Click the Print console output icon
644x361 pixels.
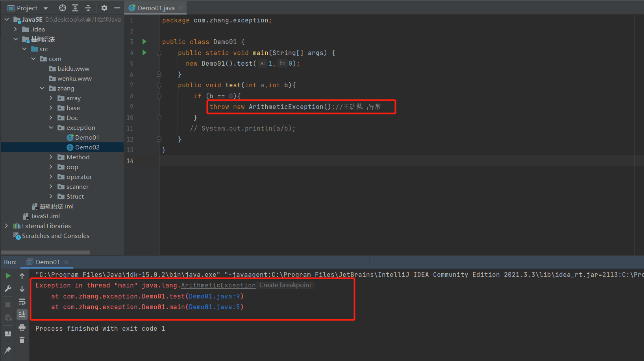pyautogui.click(x=22, y=327)
